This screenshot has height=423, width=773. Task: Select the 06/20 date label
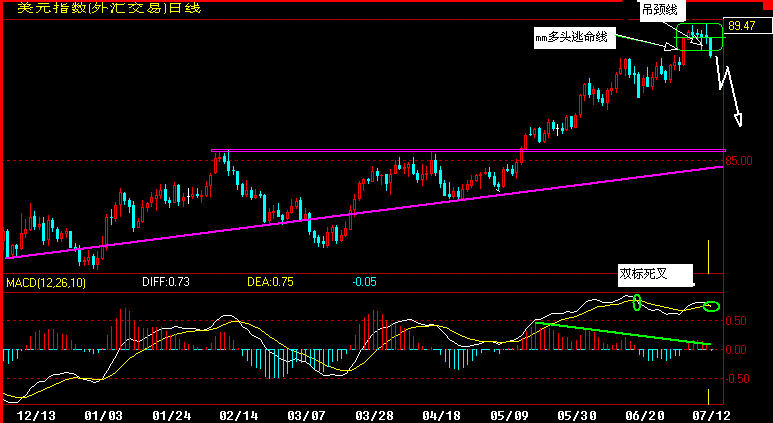click(644, 415)
